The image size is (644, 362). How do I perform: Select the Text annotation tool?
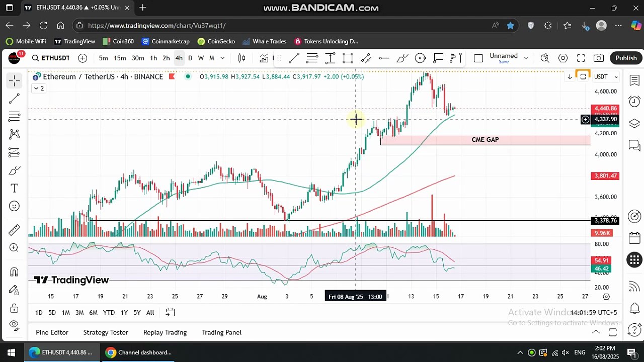click(x=14, y=188)
